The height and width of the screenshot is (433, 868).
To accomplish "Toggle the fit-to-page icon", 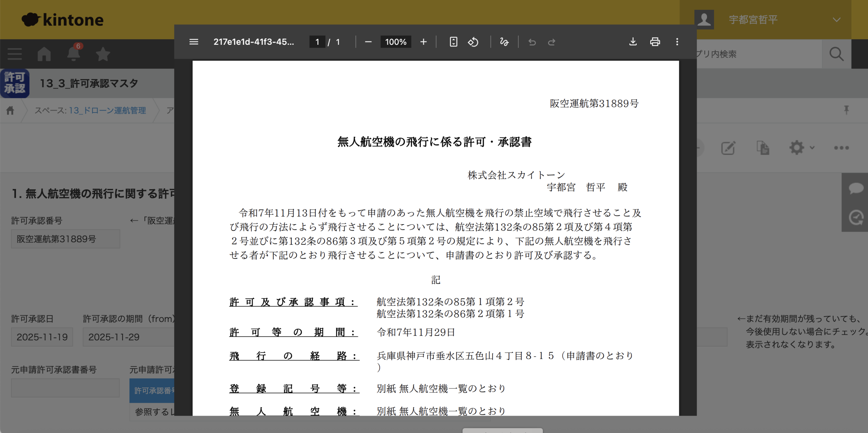I will 453,42.
